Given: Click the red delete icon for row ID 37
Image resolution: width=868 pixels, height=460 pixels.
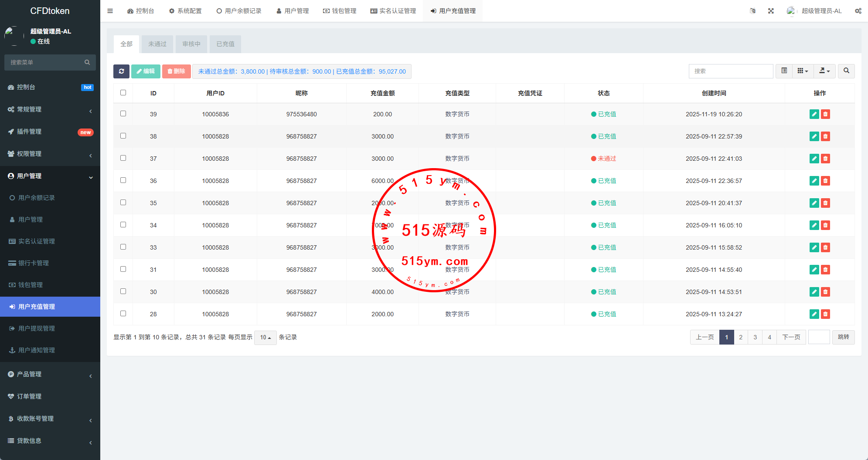Looking at the screenshot, I should click(825, 159).
